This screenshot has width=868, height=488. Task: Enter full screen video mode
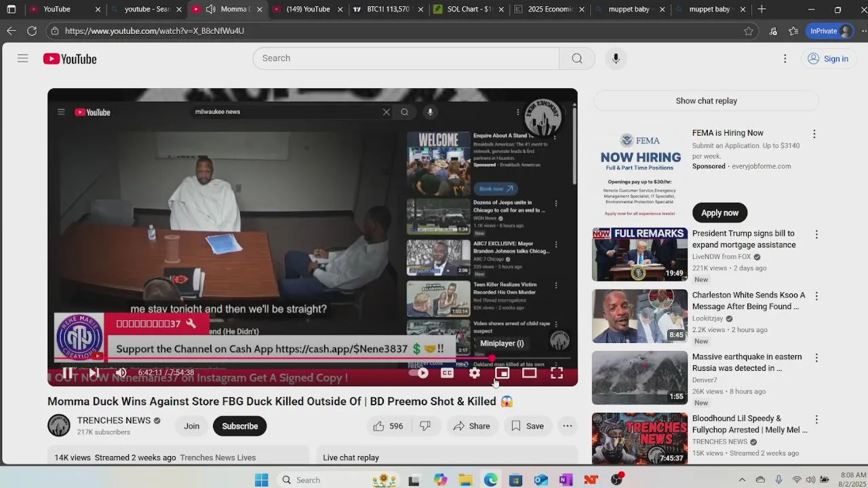pos(557,373)
